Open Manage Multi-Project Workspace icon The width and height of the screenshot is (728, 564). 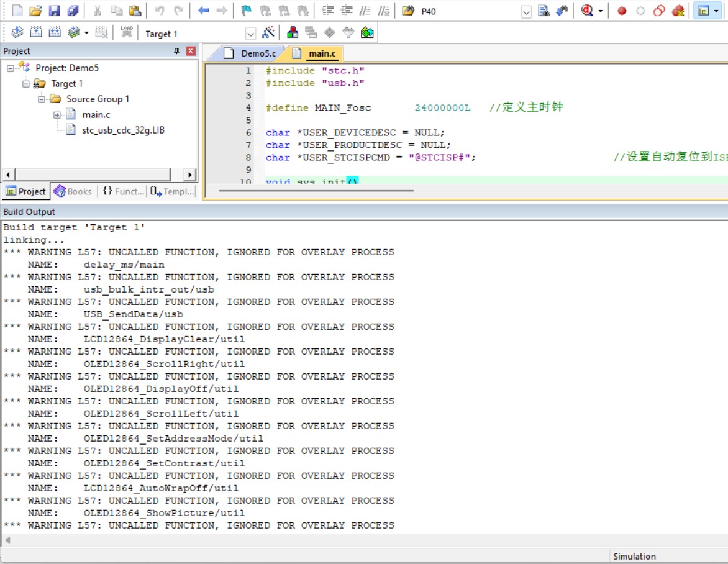(x=311, y=32)
